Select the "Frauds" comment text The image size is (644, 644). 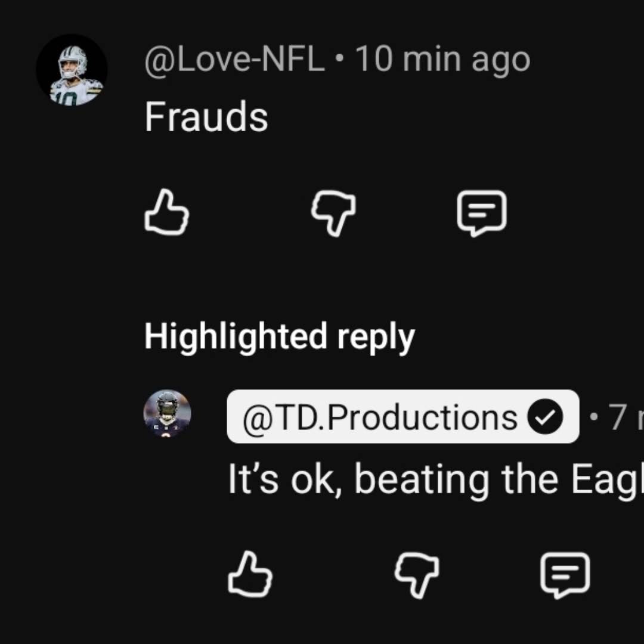coord(206,117)
